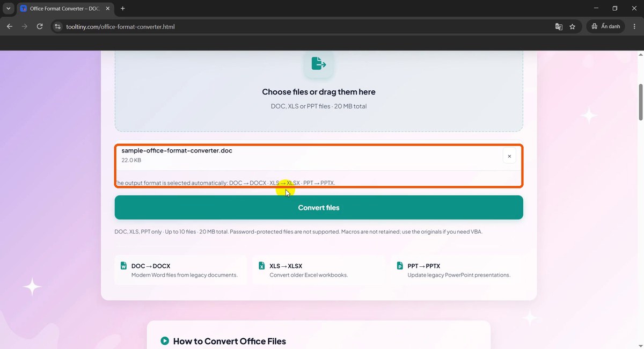Restore down the Chrome window
The width and height of the screenshot is (644, 349).
(x=615, y=9)
